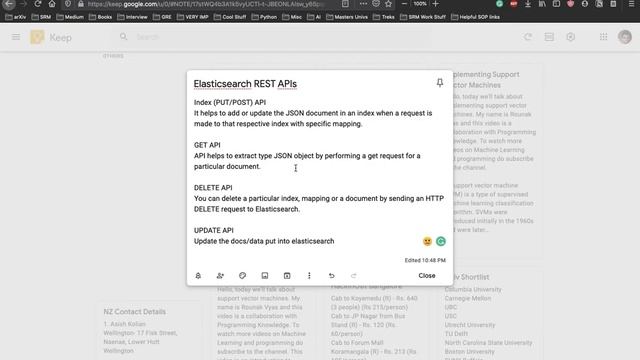Open the Helpful SOP links bookmarks folder
Screen dimensions: 640x360
(x=476, y=17)
